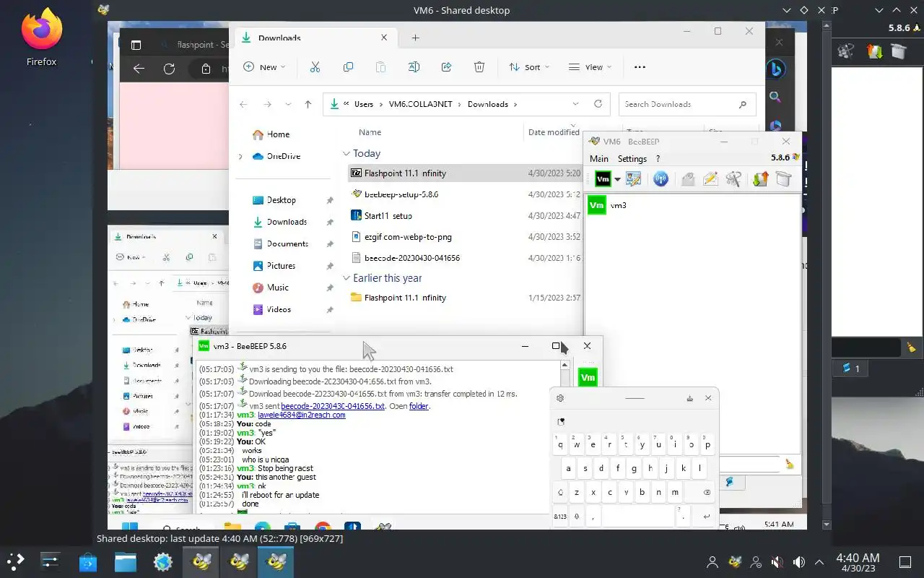Screen dimensions: 924x578
Task: Click the Discover store icon in host taskbar
Action: (x=87, y=561)
